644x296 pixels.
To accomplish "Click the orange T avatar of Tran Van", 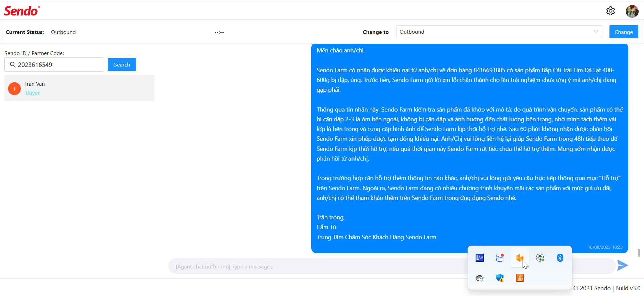I will click(x=14, y=89).
